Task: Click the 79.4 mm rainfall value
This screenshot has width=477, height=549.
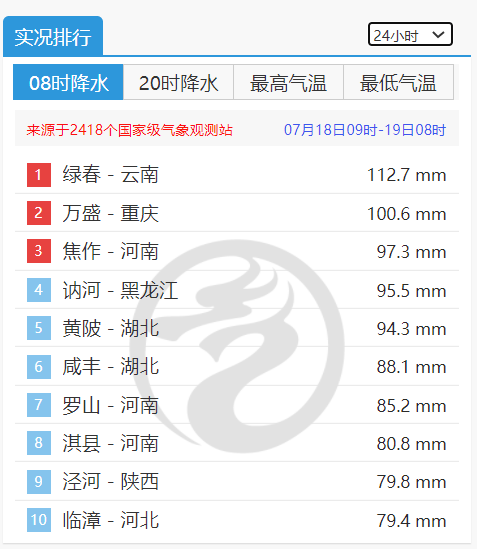Action: pyautogui.click(x=411, y=520)
